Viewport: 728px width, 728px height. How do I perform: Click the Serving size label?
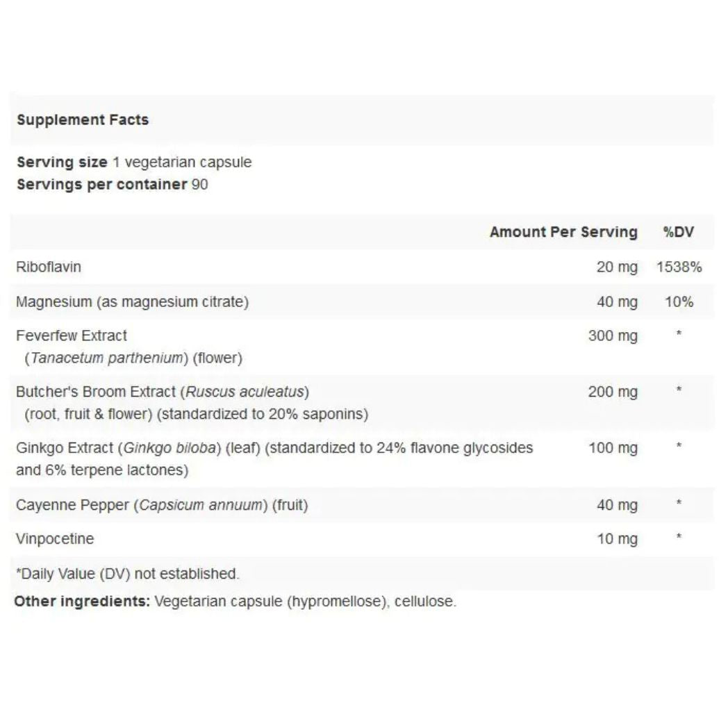62,163
